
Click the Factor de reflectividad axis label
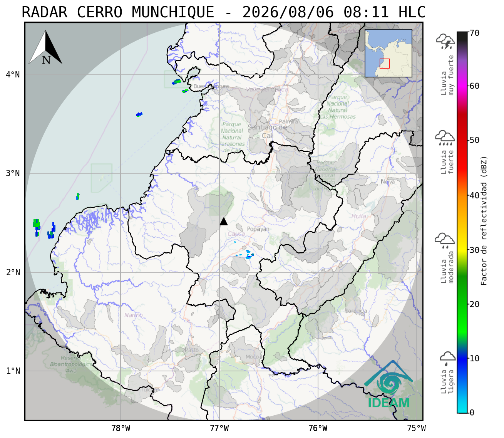484,220
